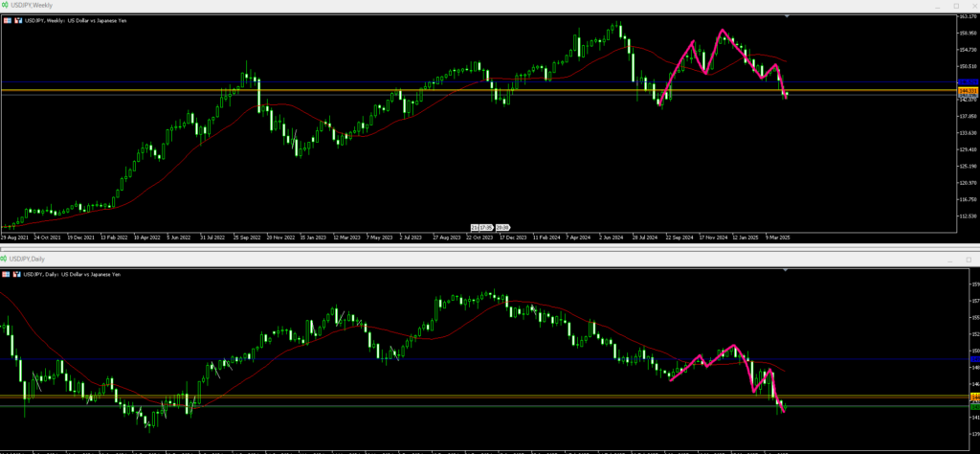Click the 20:00 event marker on Weekly time axis

(503, 227)
